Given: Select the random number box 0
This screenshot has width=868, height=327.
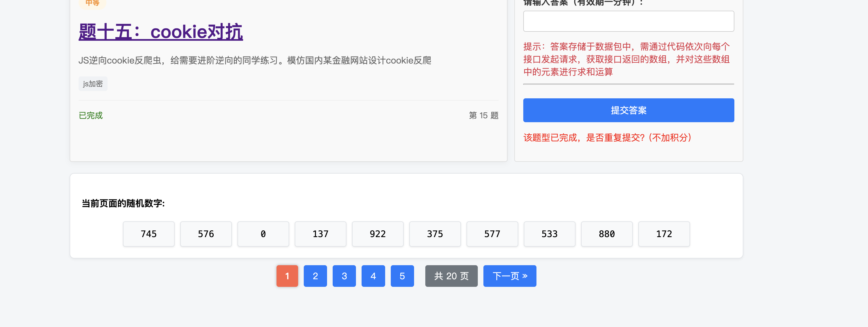Looking at the screenshot, I should pyautogui.click(x=263, y=234).
